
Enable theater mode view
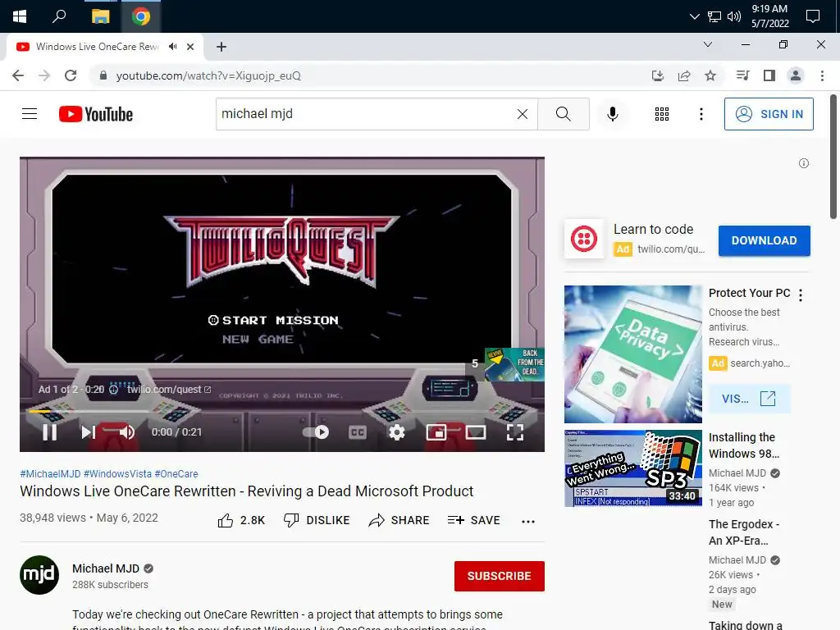475,431
